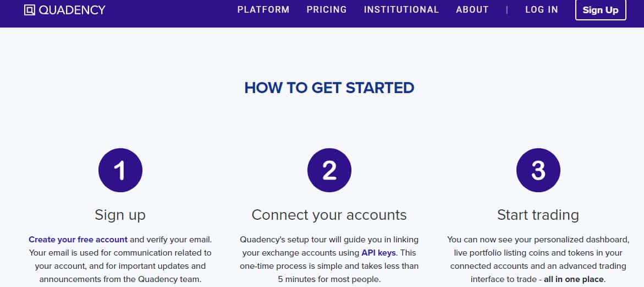Click the "Sign up" step title
This screenshot has width=644, height=287.
120,214
